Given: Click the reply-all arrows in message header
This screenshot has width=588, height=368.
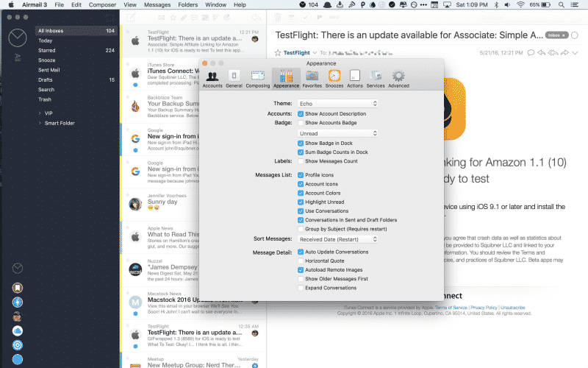Looking at the screenshot, I should [x=553, y=53].
